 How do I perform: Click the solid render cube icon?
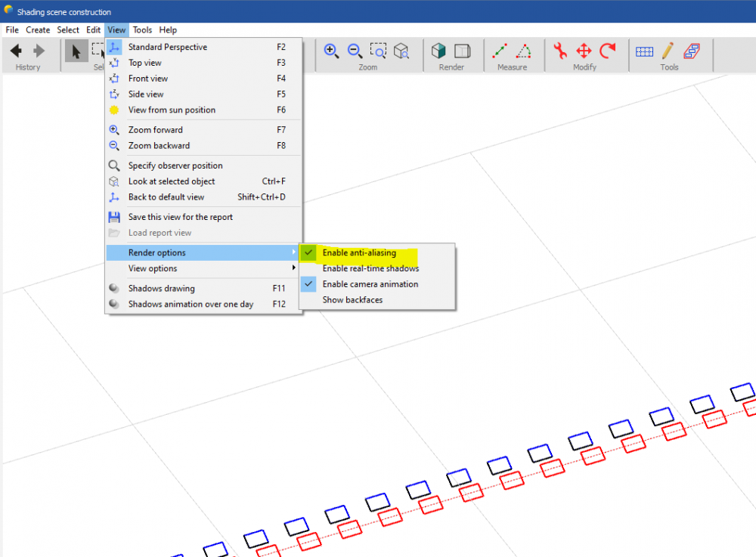[x=438, y=51]
